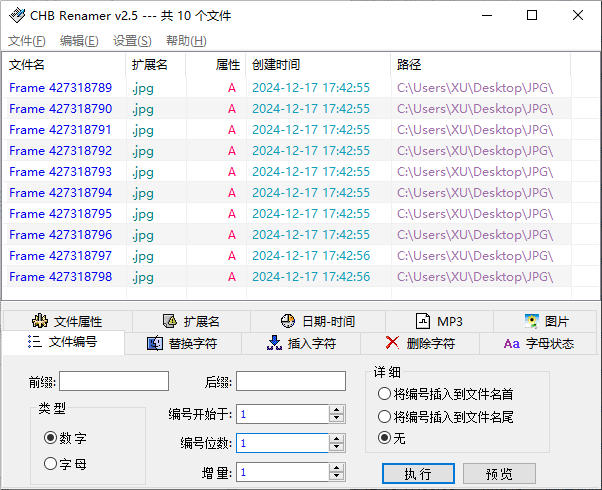Decrease the 编号位数 value with down arrow
The height and width of the screenshot is (490, 602).
(x=337, y=448)
